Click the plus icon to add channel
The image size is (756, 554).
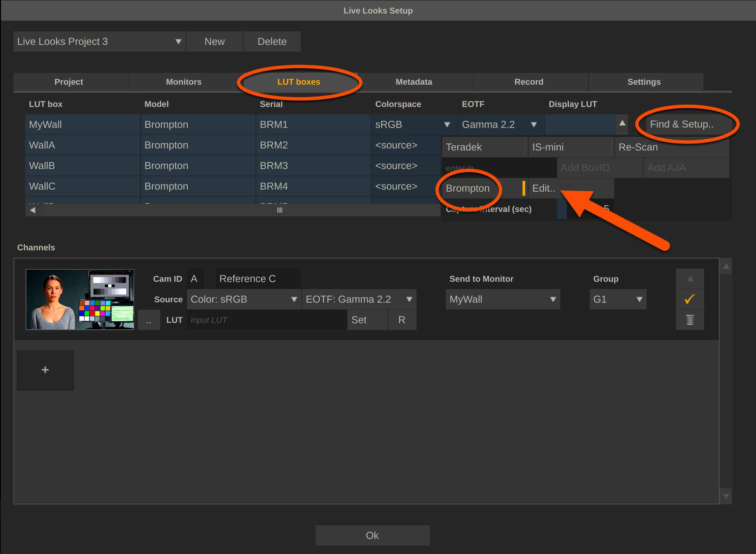pyautogui.click(x=45, y=370)
